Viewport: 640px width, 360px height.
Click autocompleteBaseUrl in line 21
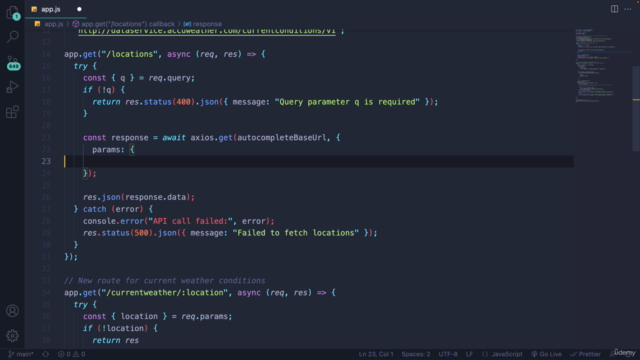point(282,138)
